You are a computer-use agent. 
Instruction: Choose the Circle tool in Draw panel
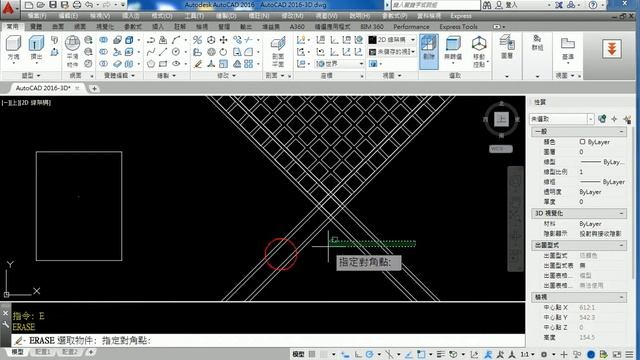coord(176,52)
